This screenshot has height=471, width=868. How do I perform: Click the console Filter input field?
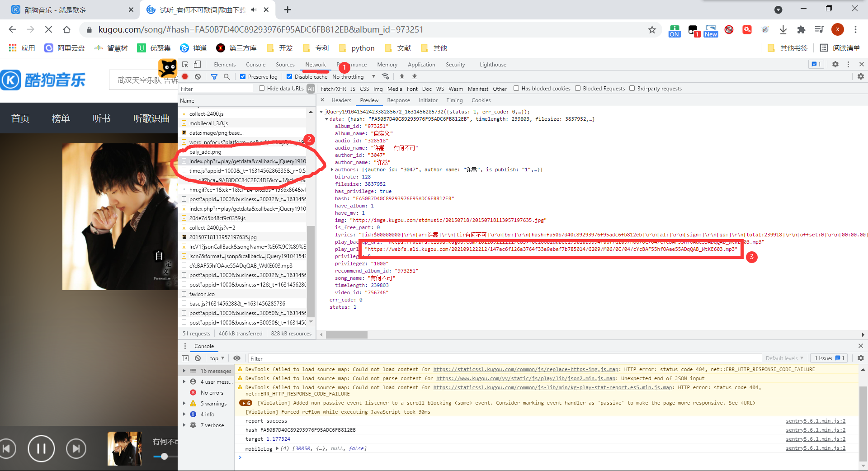pos(504,358)
